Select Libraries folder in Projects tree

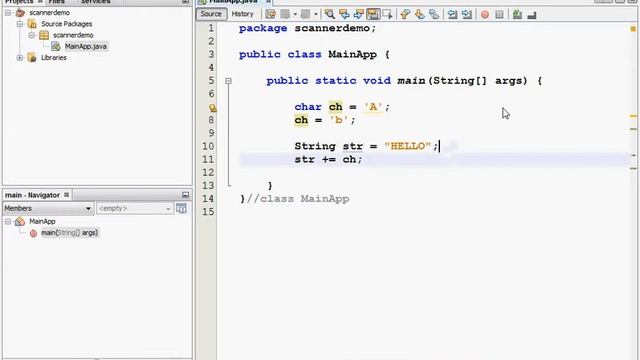pyautogui.click(x=53, y=58)
